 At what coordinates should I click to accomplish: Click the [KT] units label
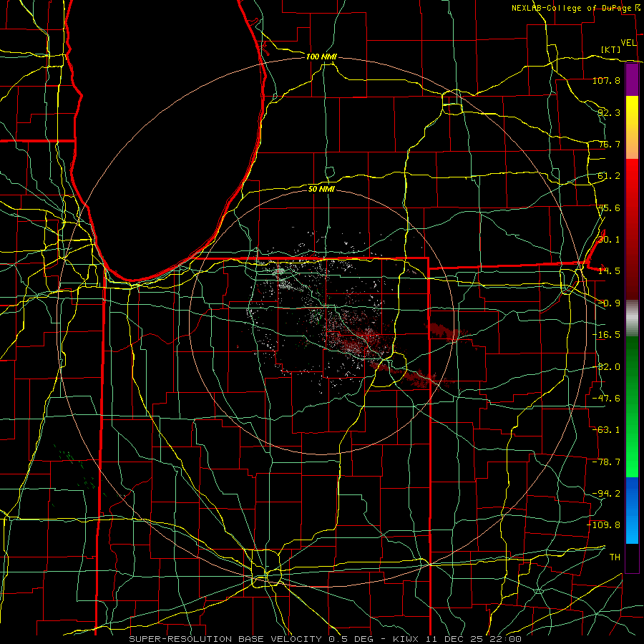pos(611,49)
